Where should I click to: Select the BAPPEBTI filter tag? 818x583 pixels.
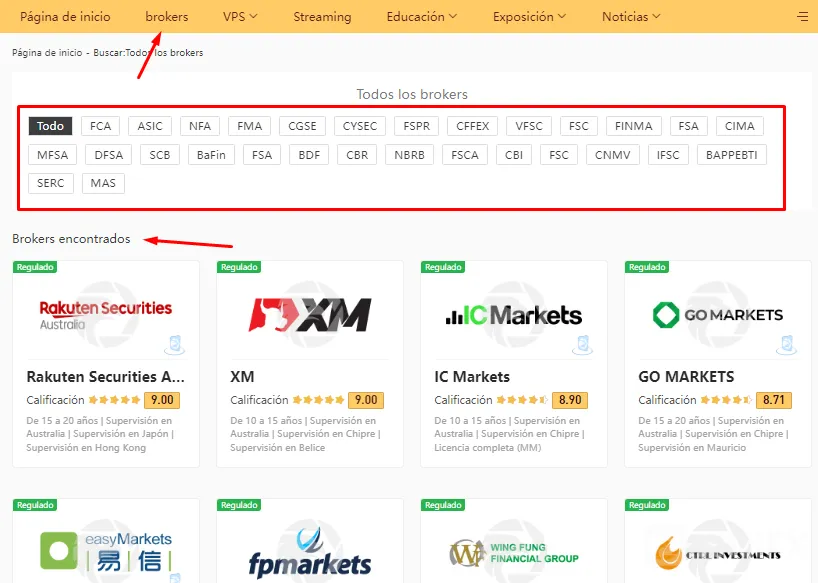point(732,155)
